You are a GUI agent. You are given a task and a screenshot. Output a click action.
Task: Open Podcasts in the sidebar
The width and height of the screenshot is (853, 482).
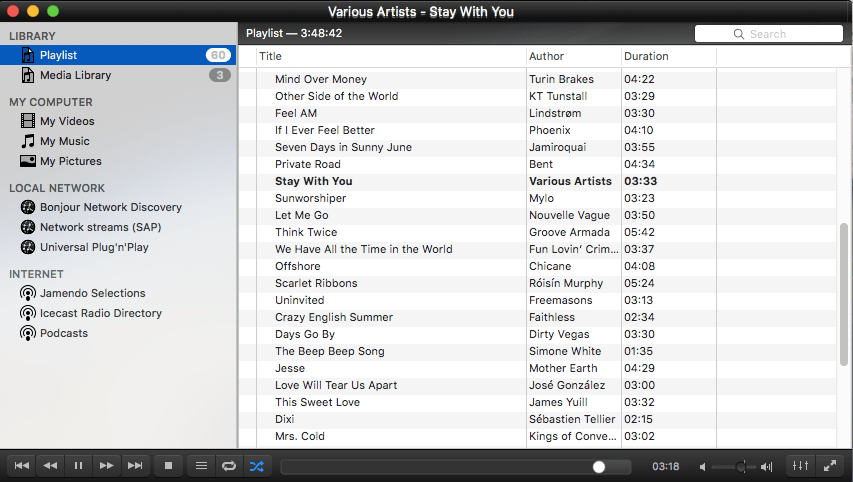[x=64, y=333]
